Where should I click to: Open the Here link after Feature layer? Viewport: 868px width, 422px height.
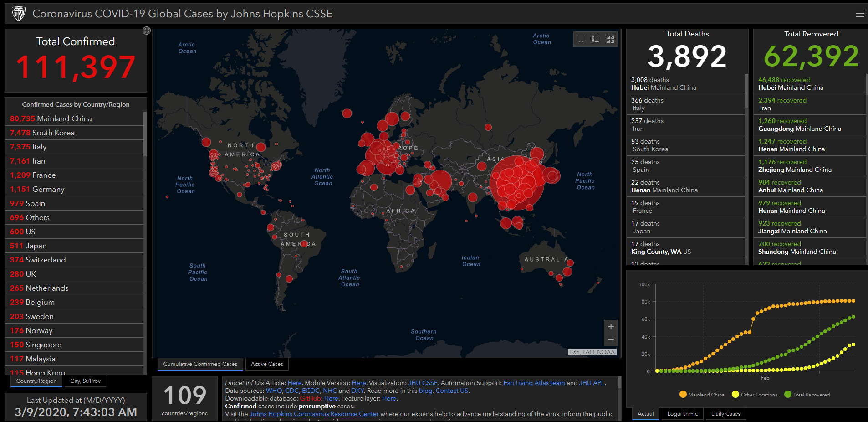click(389, 398)
